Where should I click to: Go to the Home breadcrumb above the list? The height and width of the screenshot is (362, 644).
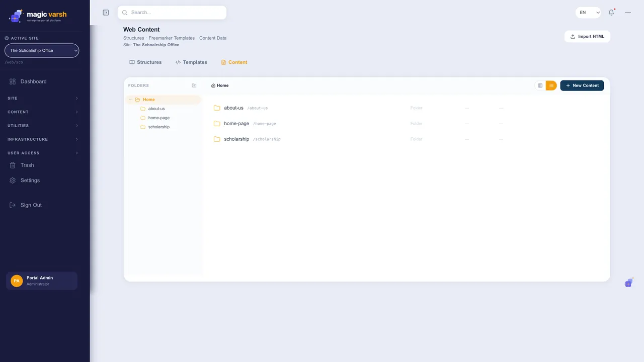coord(220,85)
